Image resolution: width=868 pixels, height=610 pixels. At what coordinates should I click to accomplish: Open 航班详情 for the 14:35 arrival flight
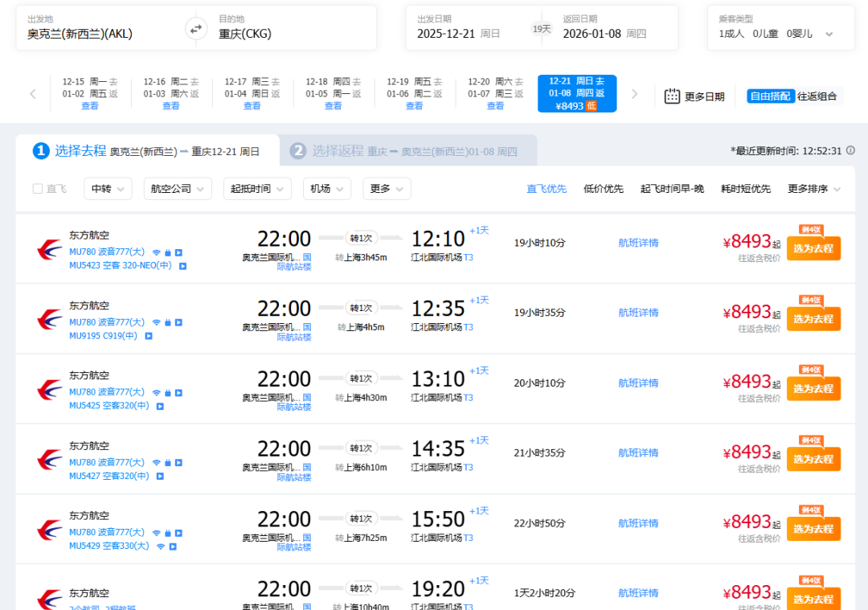tap(638, 452)
